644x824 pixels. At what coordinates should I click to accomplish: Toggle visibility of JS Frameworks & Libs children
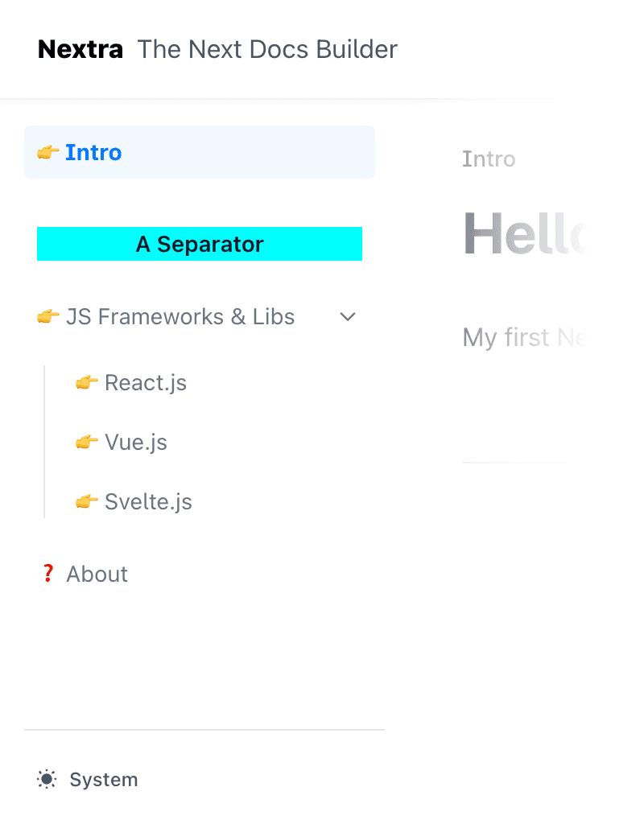[347, 316]
